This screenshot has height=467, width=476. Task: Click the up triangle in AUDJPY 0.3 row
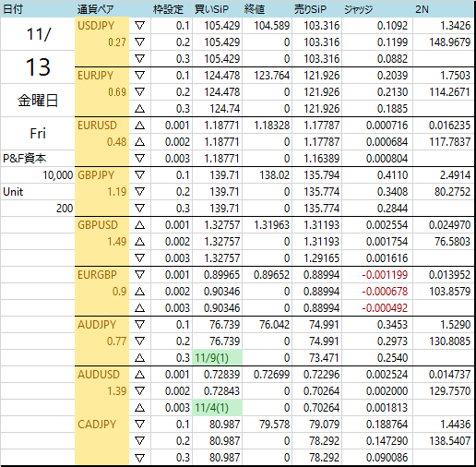pyautogui.click(x=139, y=358)
